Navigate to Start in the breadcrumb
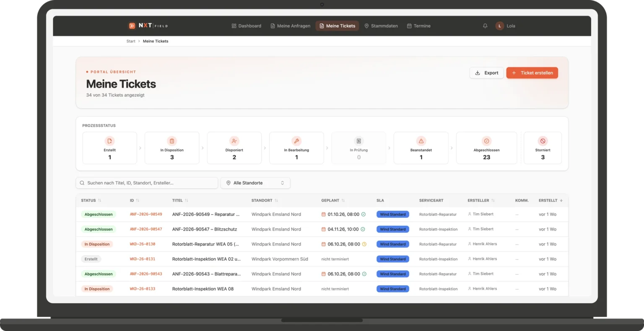The image size is (644, 331). (x=131, y=41)
